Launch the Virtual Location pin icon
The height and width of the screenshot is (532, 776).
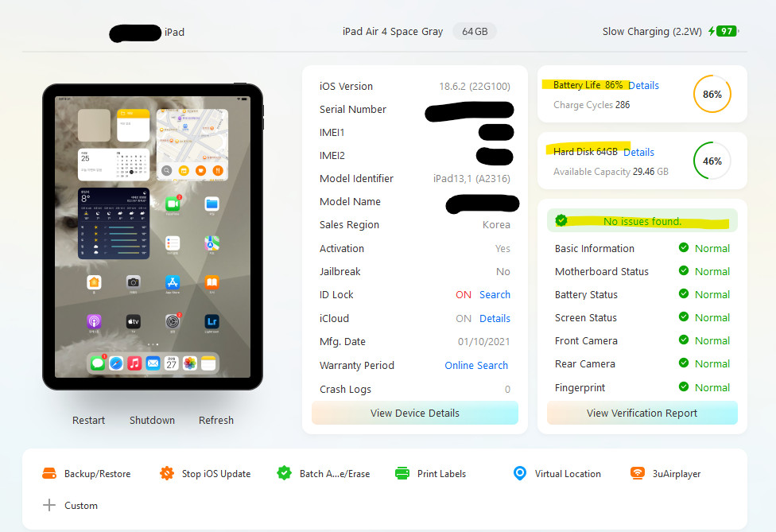coord(520,474)
